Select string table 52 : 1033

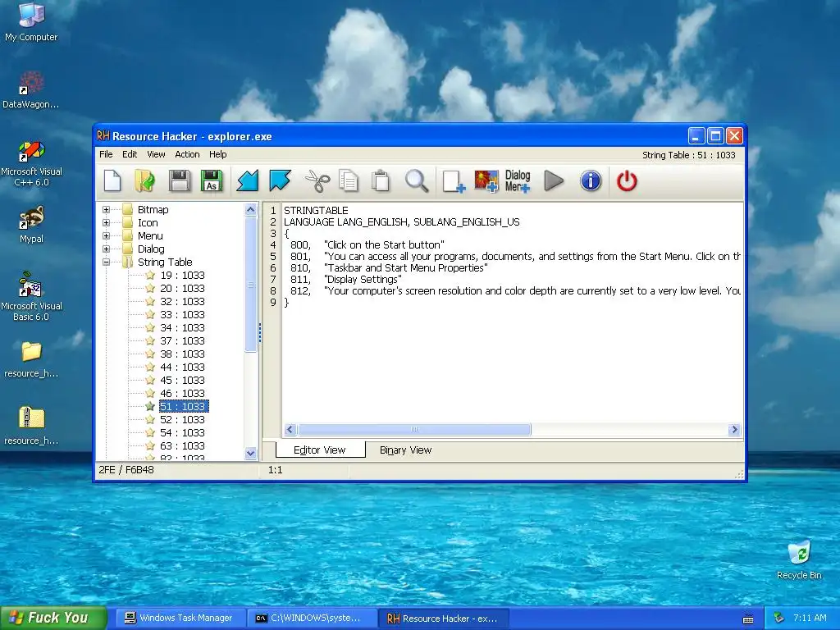[182, 419]
